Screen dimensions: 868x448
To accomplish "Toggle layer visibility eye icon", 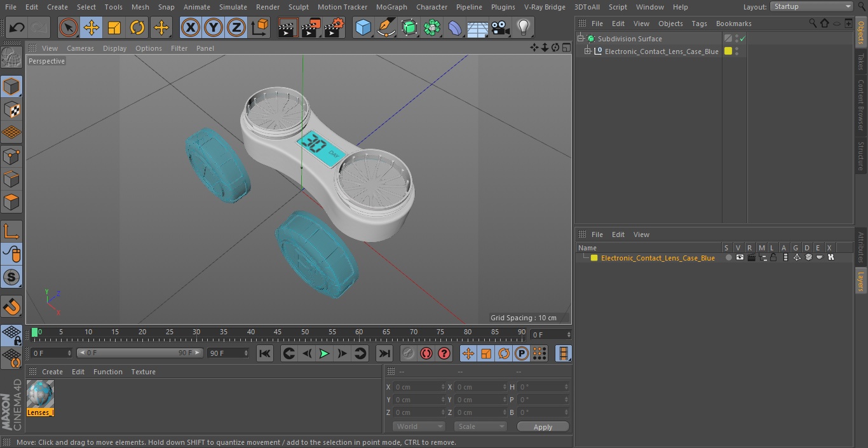I will click(739, 257).
